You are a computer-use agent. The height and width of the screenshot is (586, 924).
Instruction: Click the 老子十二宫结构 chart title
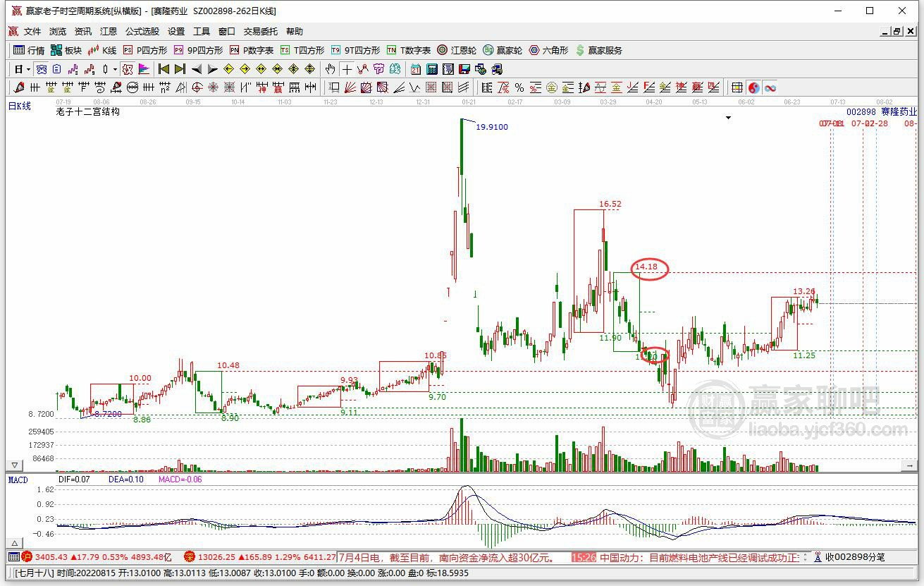(87, 111)
